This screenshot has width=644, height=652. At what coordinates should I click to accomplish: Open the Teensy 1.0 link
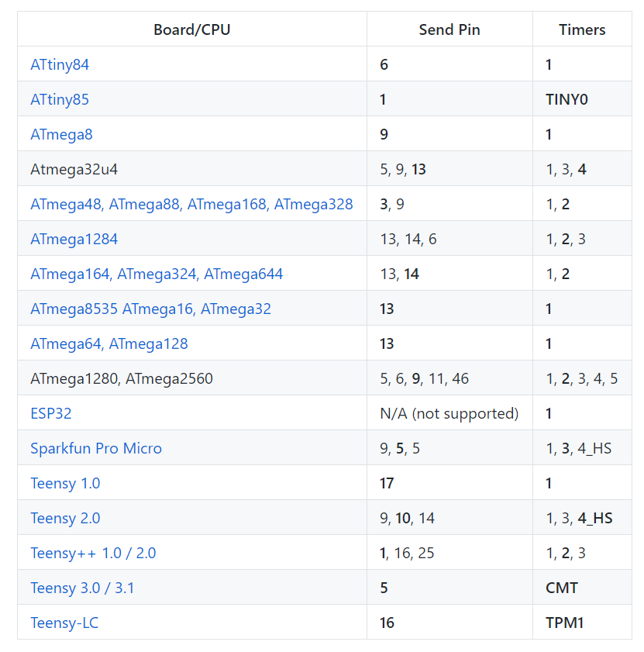pyautogui.click(x=65, y=484)
